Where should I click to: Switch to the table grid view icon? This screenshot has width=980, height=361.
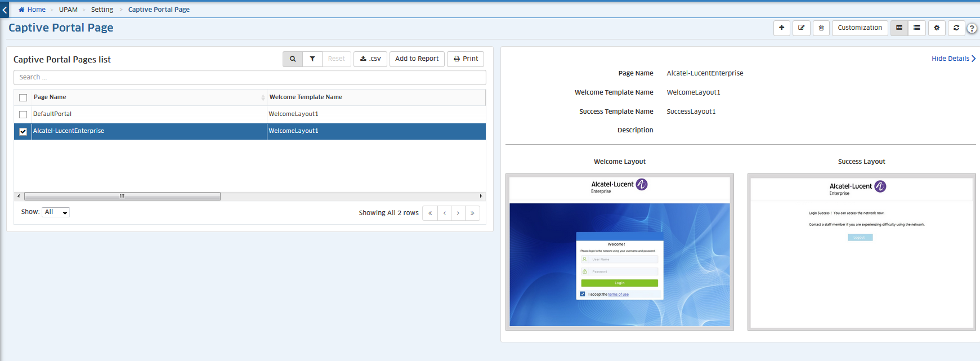pos(899,28)
